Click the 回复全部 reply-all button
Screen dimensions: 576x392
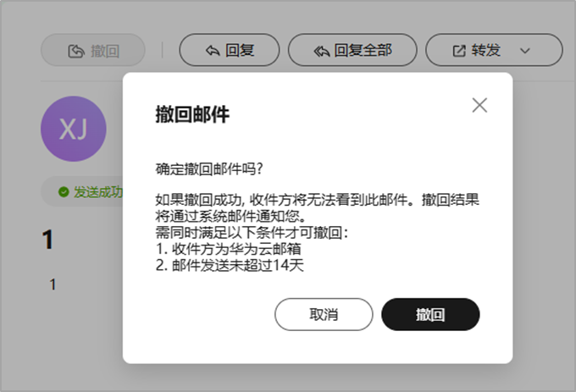[x=352, y=50]
